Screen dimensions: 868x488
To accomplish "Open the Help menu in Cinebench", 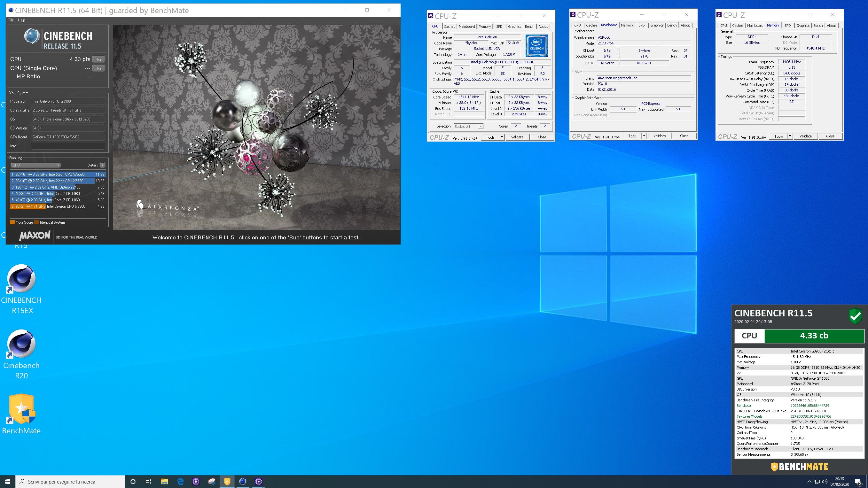I will click(x=21, y=20).
